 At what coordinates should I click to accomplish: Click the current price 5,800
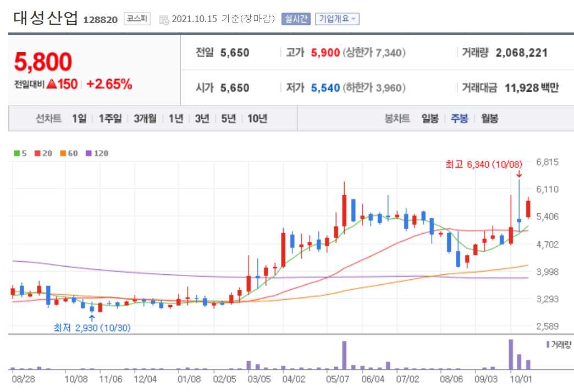pos(43,62)
